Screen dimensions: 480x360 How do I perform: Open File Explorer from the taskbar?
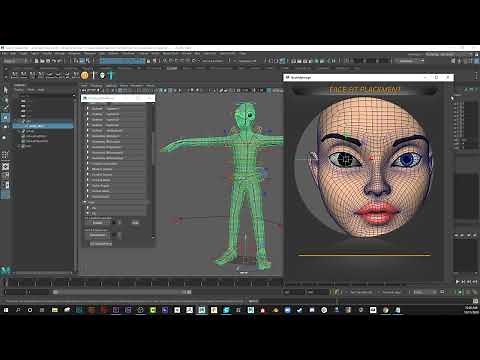point(55,310)
